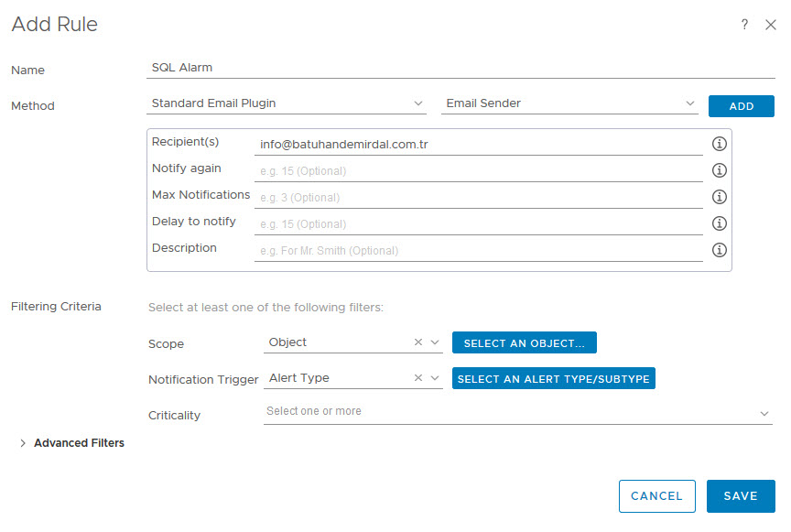Click into the Notify again input field
Screen dimensions: 791x532
[x=478, y=171]
